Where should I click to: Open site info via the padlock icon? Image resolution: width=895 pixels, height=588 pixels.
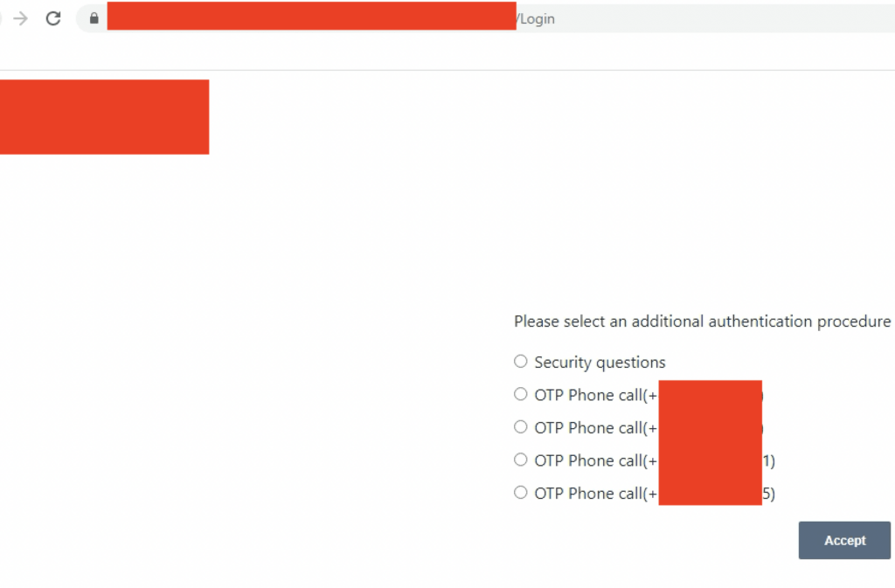(x=94, y=18)
